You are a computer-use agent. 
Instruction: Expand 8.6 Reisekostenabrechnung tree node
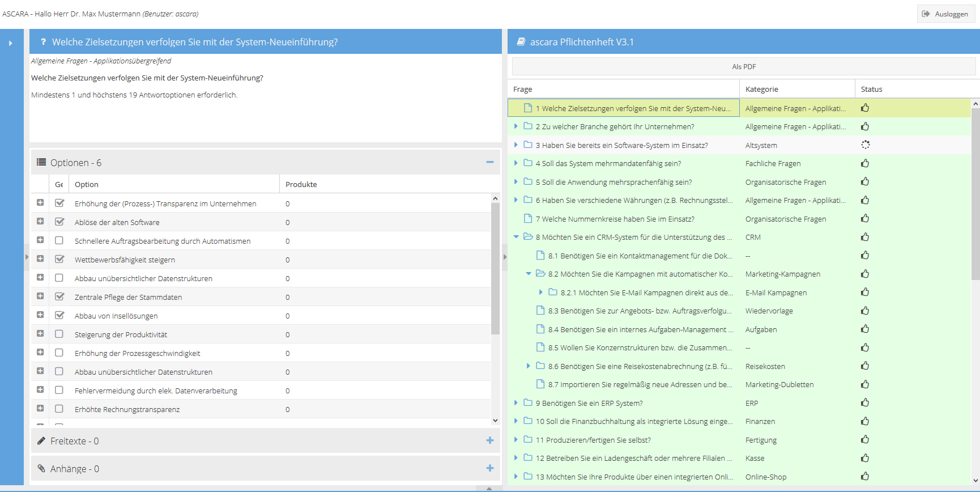coord(529,366)
